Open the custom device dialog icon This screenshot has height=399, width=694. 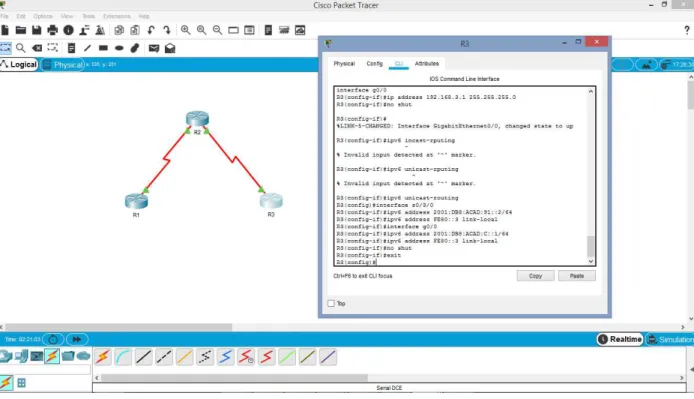(249, 30)
